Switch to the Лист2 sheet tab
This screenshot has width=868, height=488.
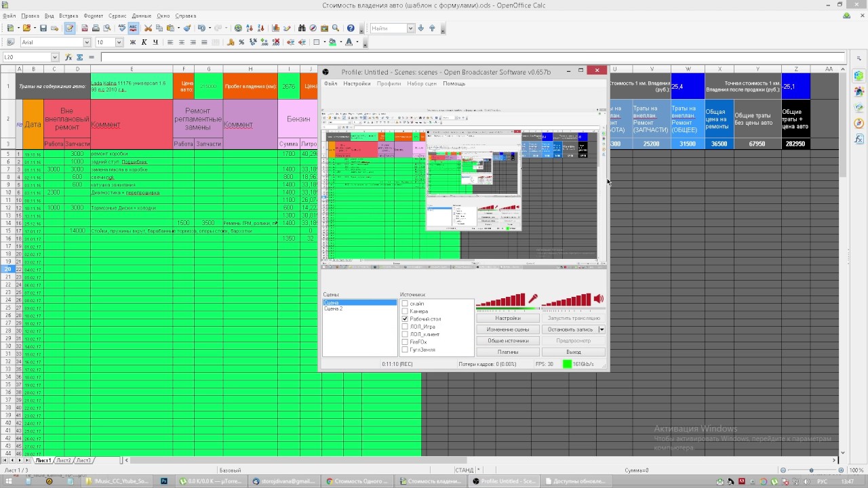coord(63,460)
